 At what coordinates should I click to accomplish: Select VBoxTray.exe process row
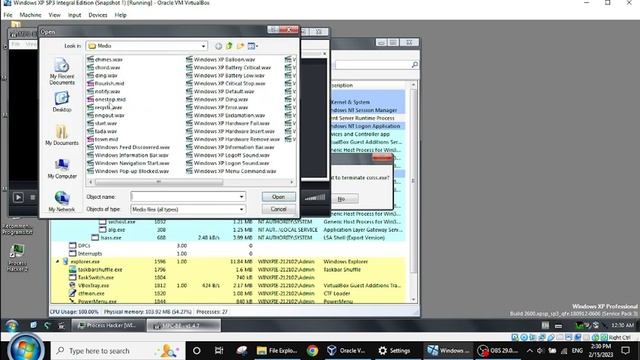pyautogui.click(x=227, y=286)
